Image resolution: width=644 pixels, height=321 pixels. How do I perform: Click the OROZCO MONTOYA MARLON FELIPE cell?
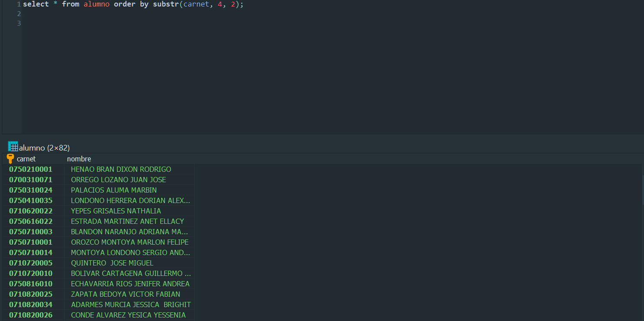pos(130,242)
